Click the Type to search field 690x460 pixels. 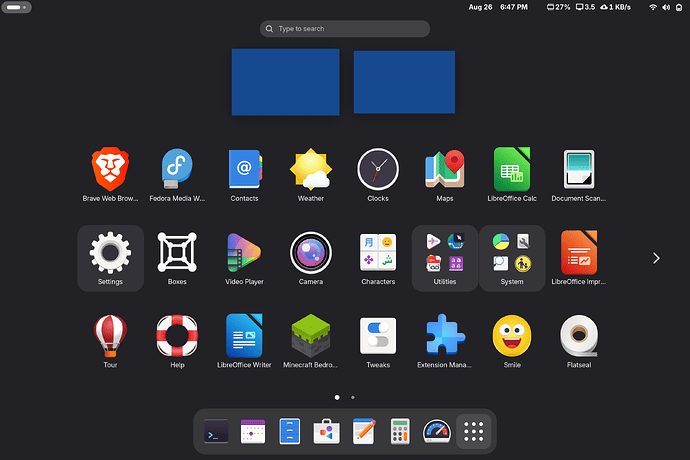(x=345, y=29)
